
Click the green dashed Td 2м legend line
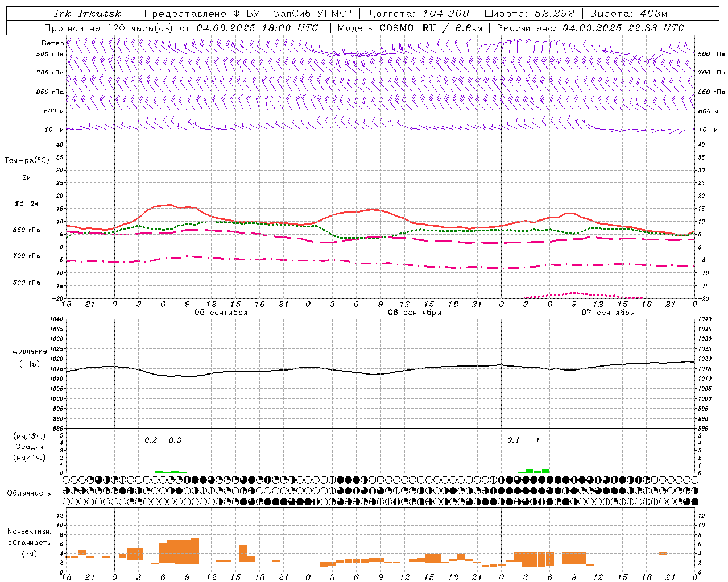coord(26,210)
